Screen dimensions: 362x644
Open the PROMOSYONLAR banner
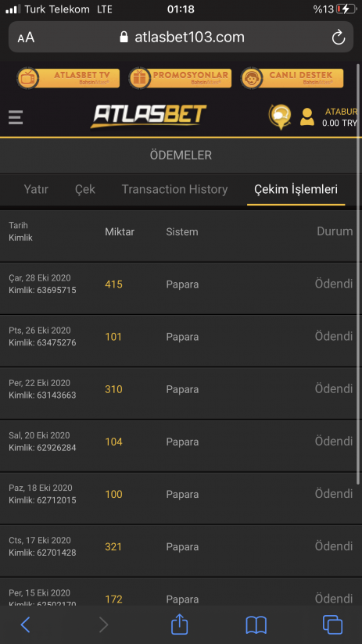coord(180,78)
